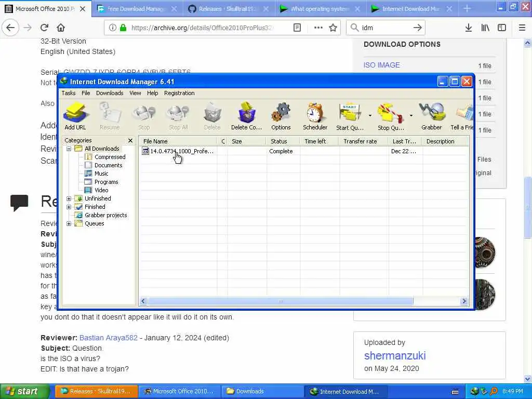Screen dimensions: 532x399
Task: Open the Help menu in IDM
Action: click(x=152, y=93)
